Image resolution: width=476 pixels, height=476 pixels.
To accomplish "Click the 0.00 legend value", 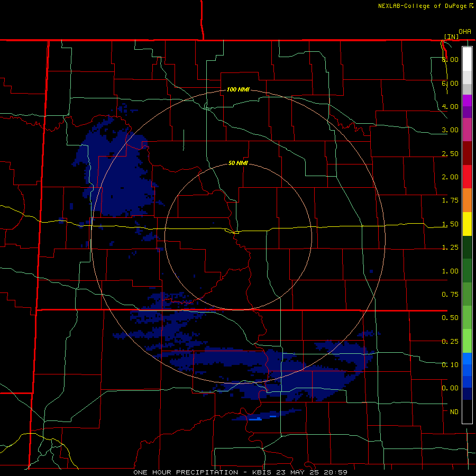I will point(450,388).
